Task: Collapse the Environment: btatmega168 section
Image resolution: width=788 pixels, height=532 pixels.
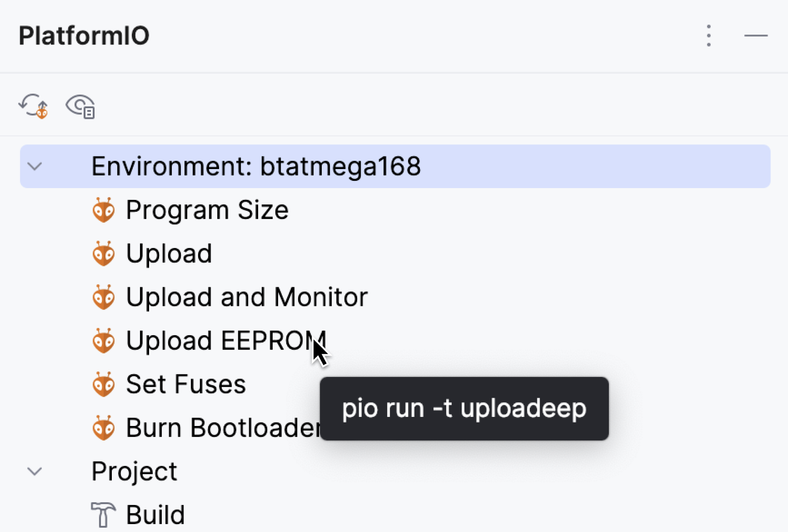Action: point(35,166)
